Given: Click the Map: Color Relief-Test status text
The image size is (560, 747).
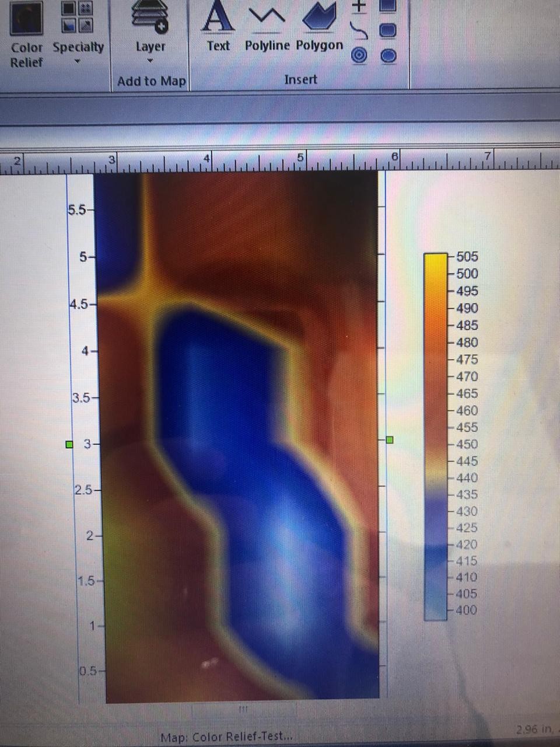Looking at the screenshot, I should coord(226,737).
